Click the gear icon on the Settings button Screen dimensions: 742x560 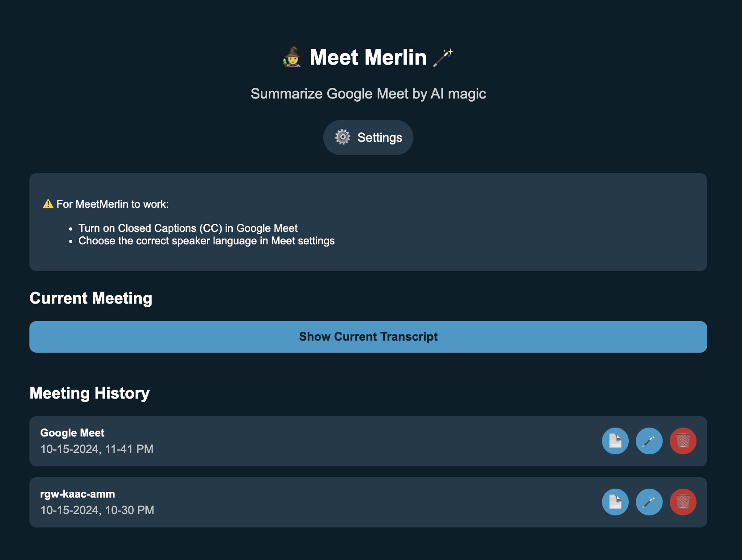click(342, 137)
